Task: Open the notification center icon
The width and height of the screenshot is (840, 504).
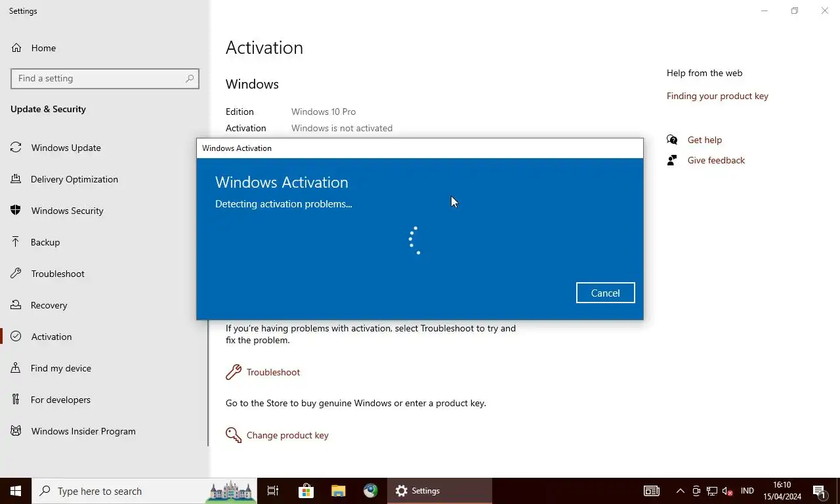Action: coord(820,491)
